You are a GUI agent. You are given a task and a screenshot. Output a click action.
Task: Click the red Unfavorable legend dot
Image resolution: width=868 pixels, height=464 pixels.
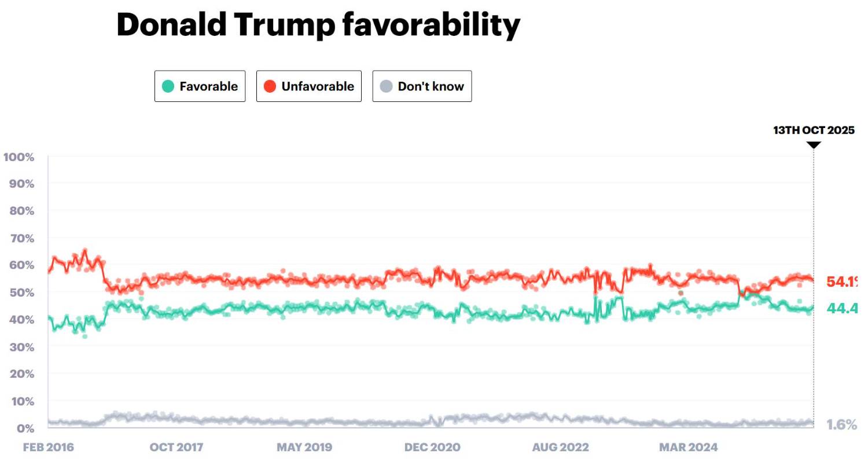(x=270, y=86)
